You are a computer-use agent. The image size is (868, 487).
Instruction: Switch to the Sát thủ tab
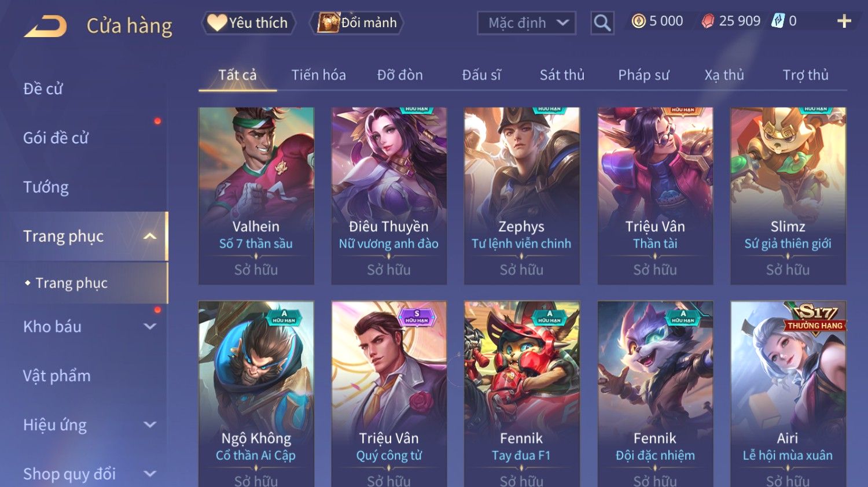click(x=562, y=75)
